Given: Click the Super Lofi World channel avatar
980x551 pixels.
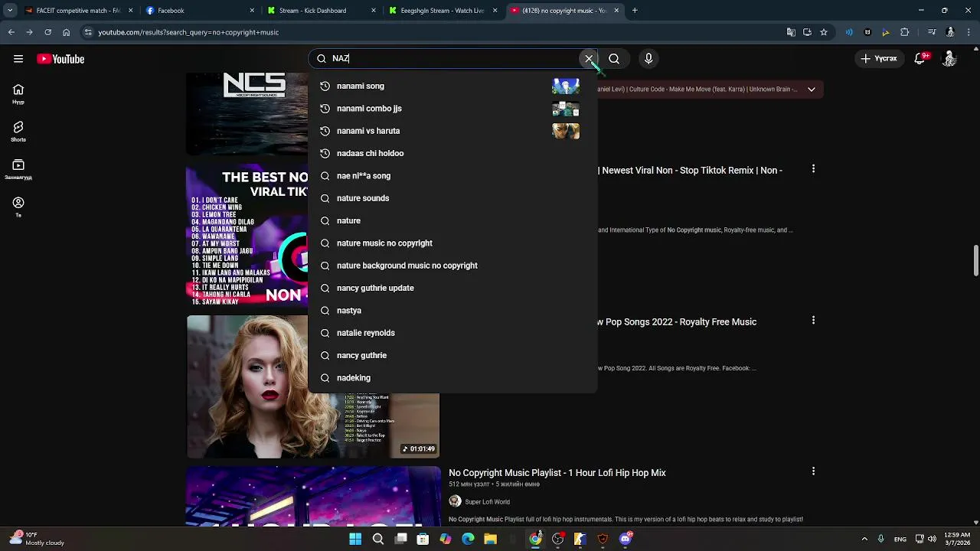Looking at the screenshot, I should tap(455, 501).
